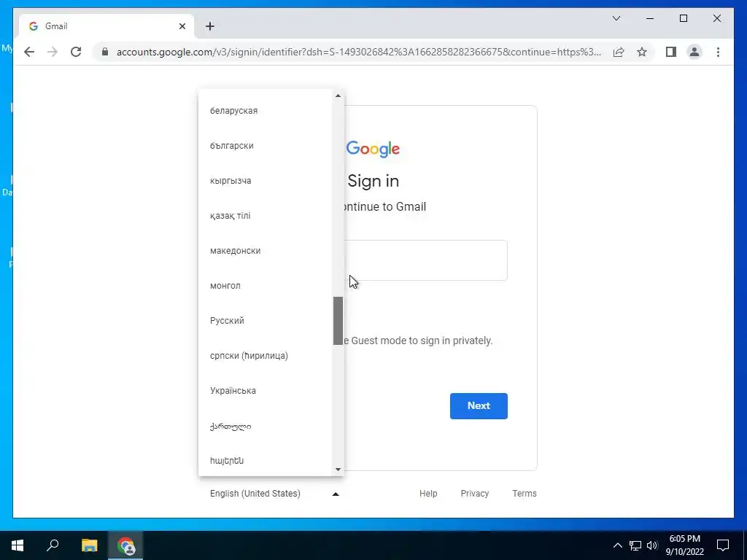Screen dimensions: 747x560
Task: Collapse the English (United States) language dropdown
Action: point(275,494)
